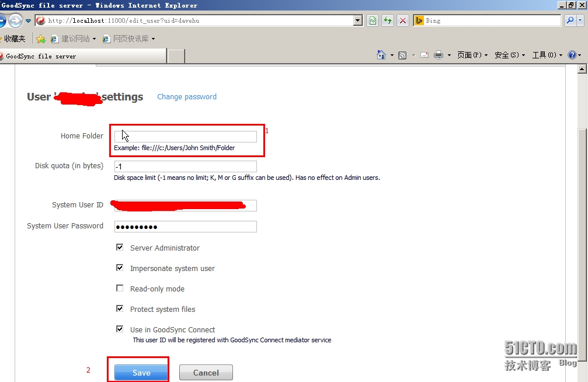Click the browser Forward navigation button

[15, 20]
